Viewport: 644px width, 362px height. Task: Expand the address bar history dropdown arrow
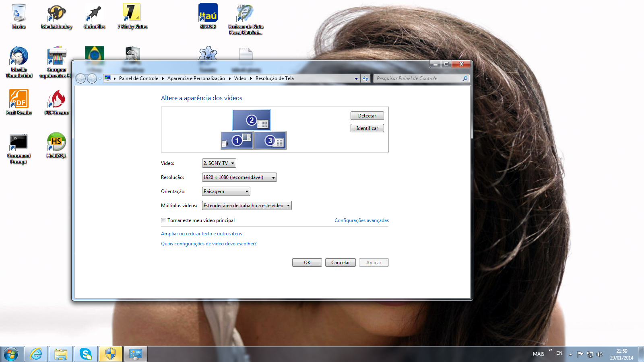pyautogui.click(x=356, y=78)
